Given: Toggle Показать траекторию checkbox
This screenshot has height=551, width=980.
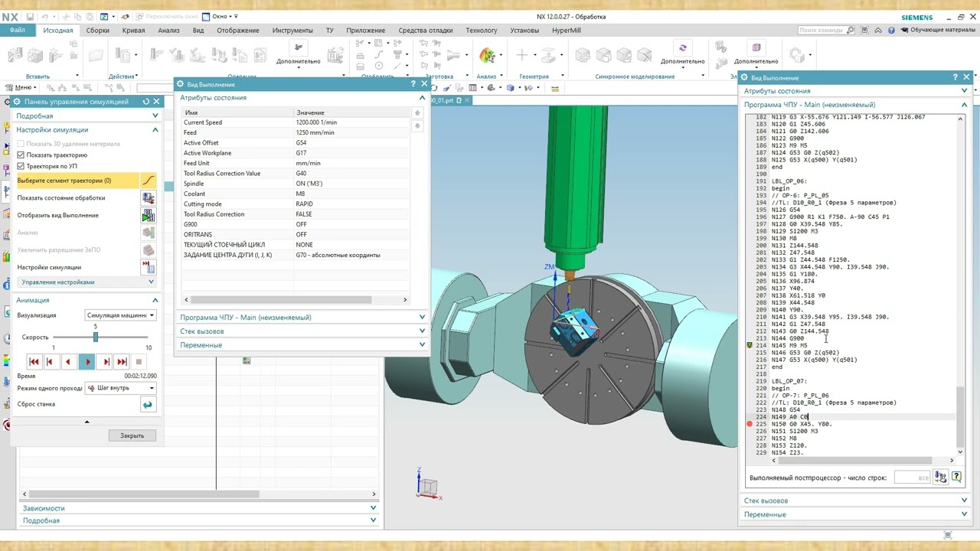Looking at the screenshot, I should click(21, 155).
